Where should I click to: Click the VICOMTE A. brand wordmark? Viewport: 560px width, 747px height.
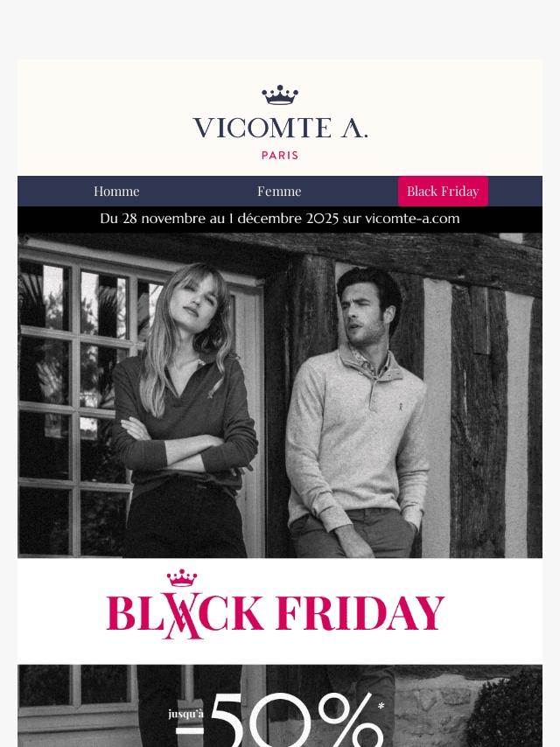pyautogui.click(x=280, y=129)
